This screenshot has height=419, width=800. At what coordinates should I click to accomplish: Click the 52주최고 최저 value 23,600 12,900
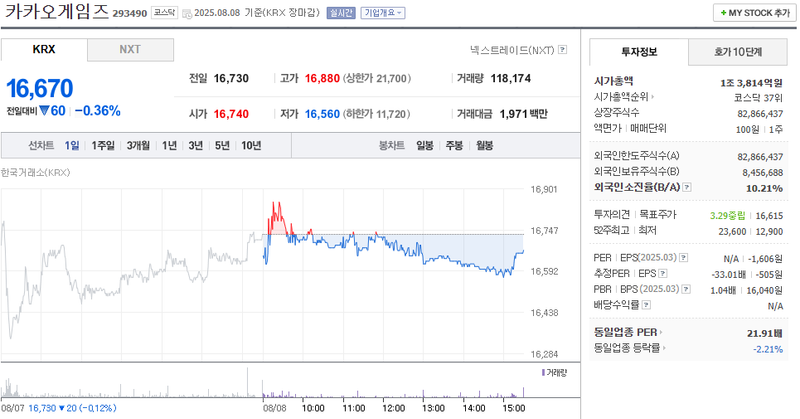(751, 231)
